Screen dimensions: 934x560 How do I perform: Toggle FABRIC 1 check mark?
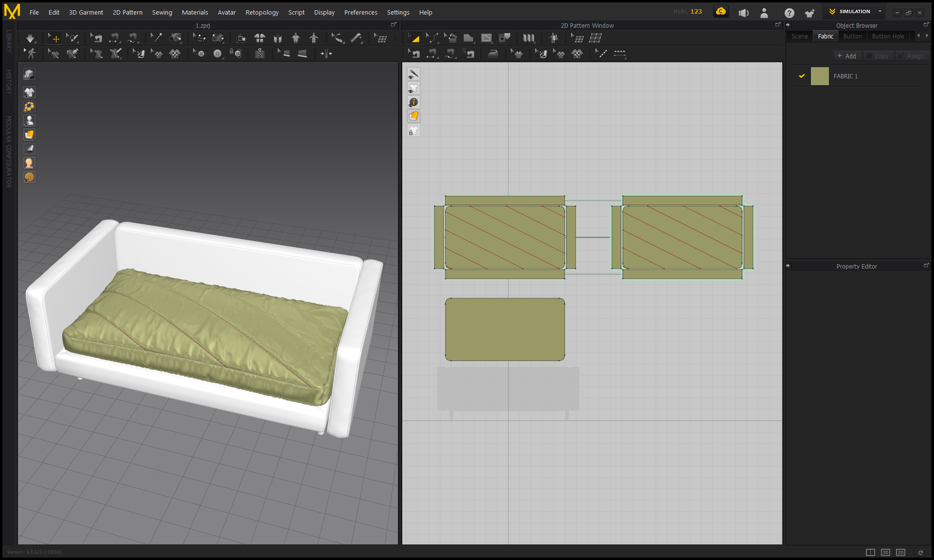(x=802, y=76)
